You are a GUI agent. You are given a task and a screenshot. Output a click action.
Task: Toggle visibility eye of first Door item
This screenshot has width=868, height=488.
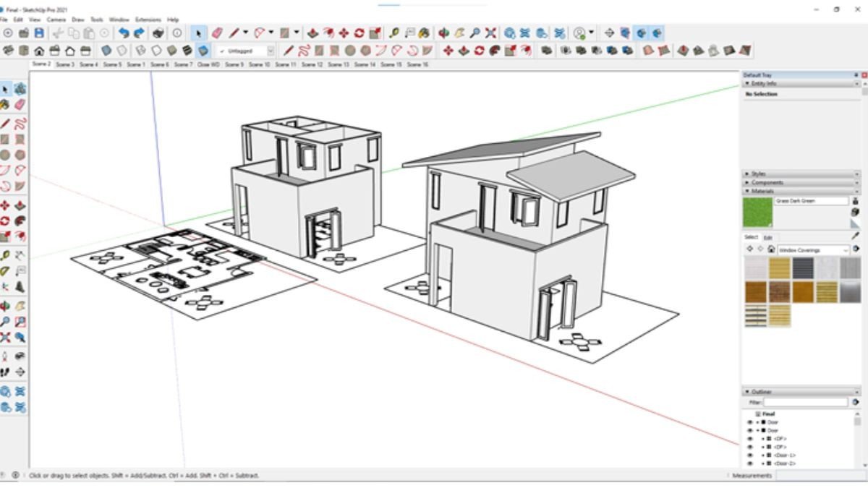[x=749, y=422]
